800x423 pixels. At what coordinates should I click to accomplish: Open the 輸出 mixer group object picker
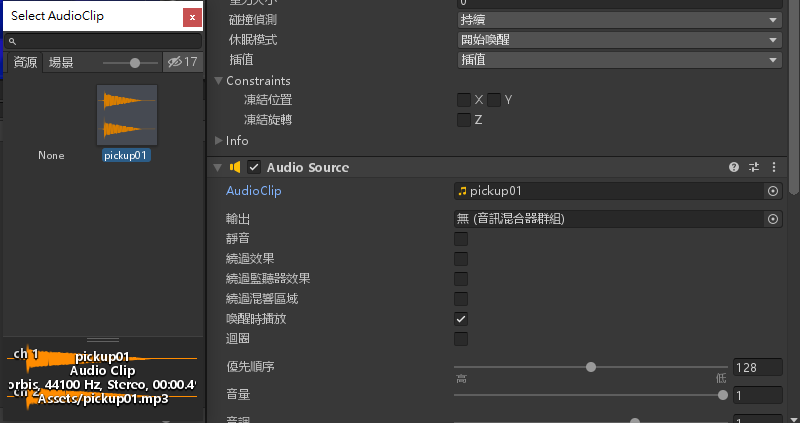click(x=772, y=218)
